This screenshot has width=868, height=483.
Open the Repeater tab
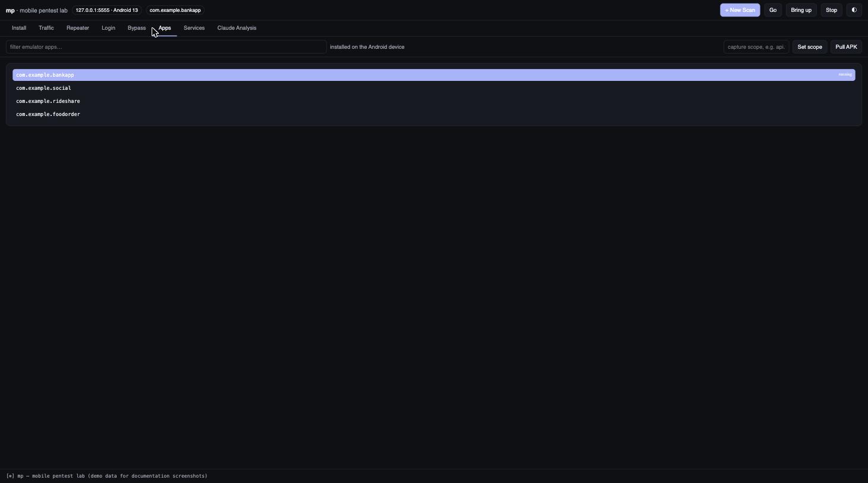pos(78,28)
